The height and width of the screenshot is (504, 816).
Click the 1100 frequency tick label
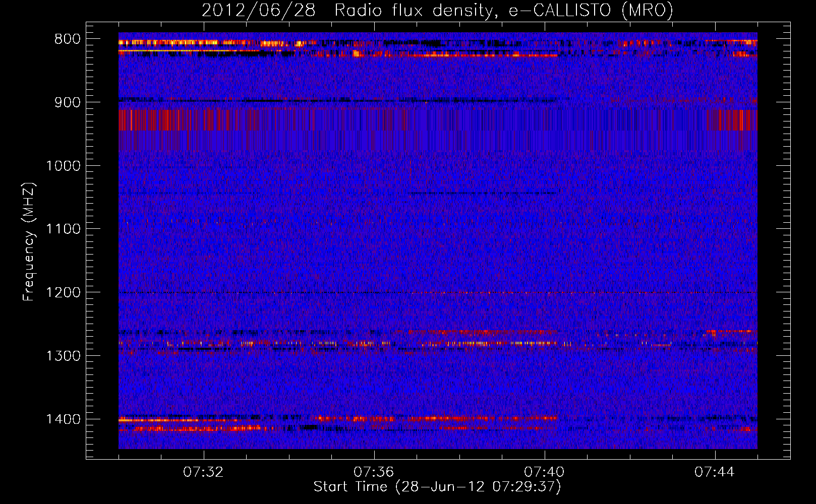(x=63, y=229)
